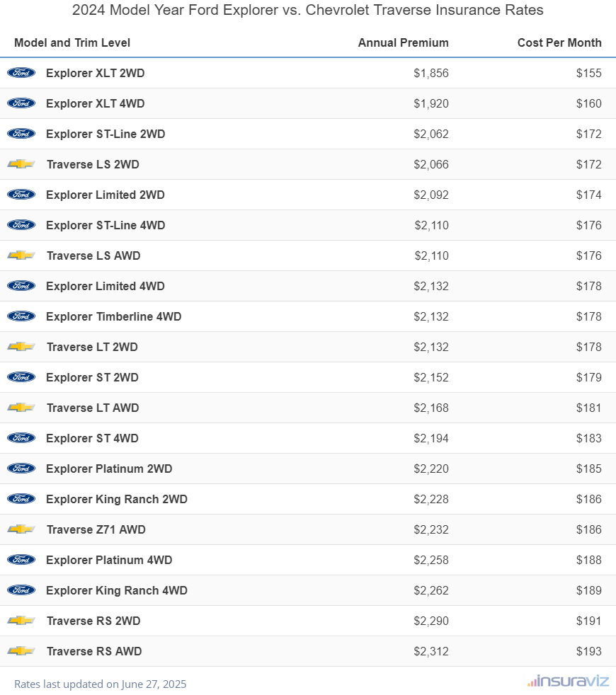The width and height of the screenshot is (616, 695).
Task: Select the Traverse LS 2WD row name
Action: click(x=93, y=164)
